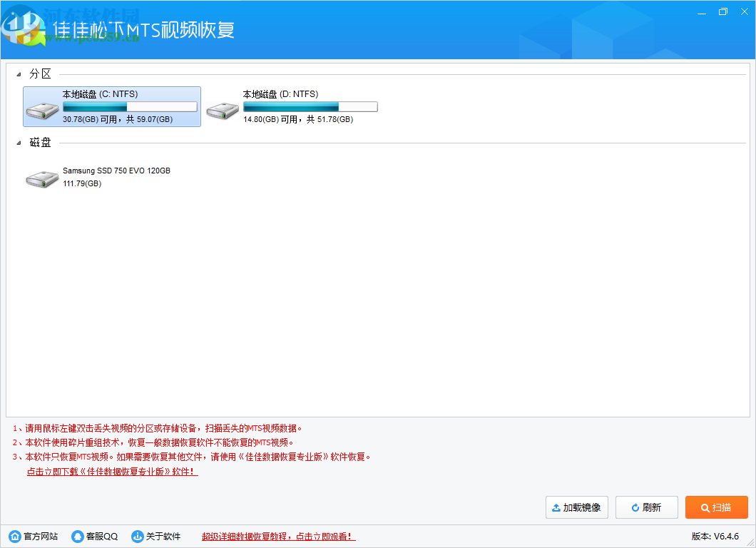
Task: Select the C: NTFS partition entry
Action: tap(111, 106)
